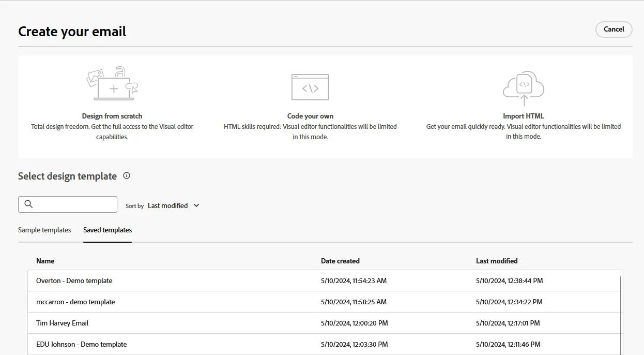Click the Last modified column header
644x355 pixels.
497,261
